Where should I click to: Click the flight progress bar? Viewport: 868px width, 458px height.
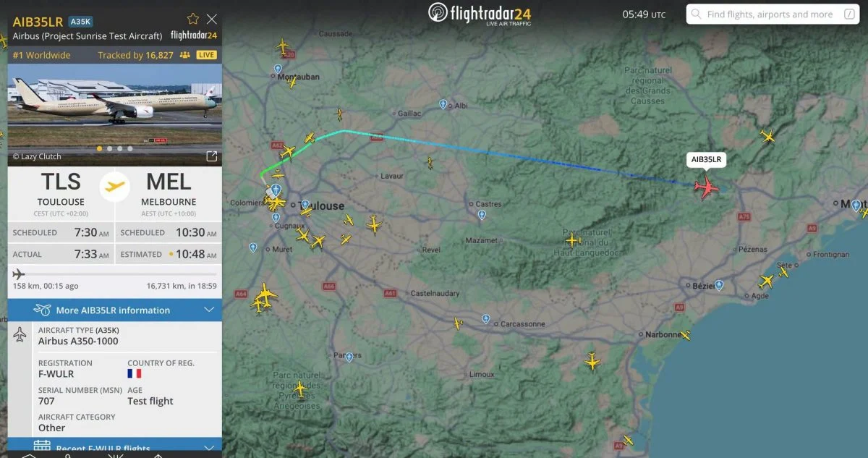click(x=114, y=274)
